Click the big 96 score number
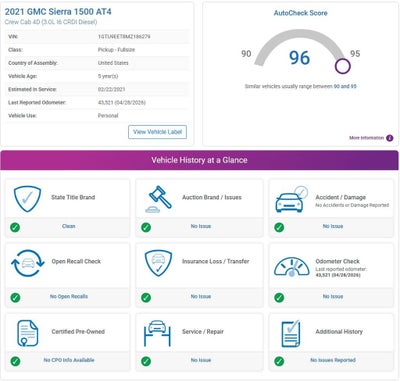 click(x=299, y=58)
